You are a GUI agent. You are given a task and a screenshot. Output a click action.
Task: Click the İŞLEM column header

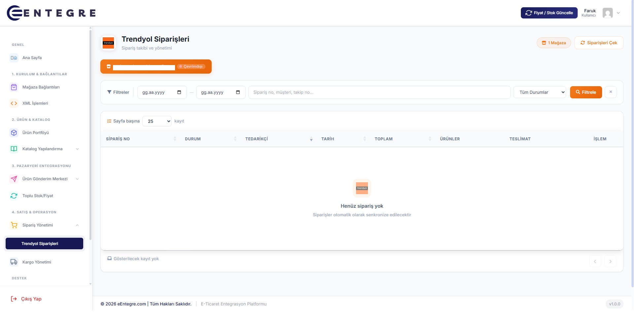coord(600,139)
